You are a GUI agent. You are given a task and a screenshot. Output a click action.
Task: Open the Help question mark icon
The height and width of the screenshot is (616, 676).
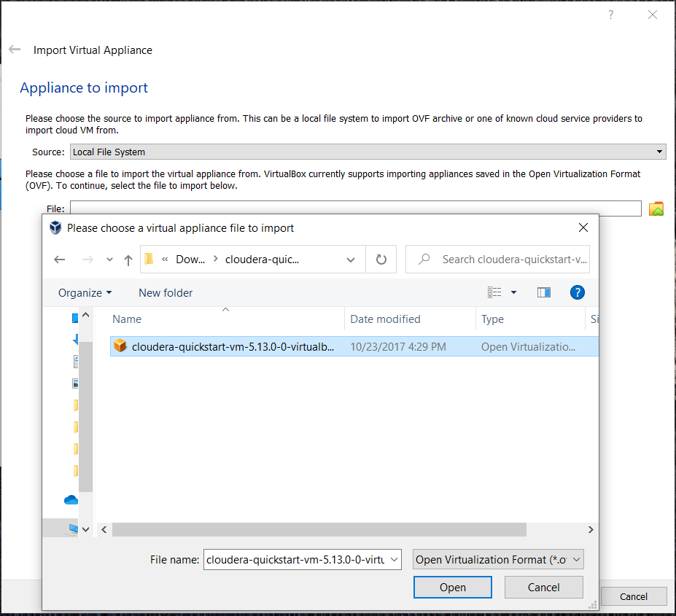[577, 292]
